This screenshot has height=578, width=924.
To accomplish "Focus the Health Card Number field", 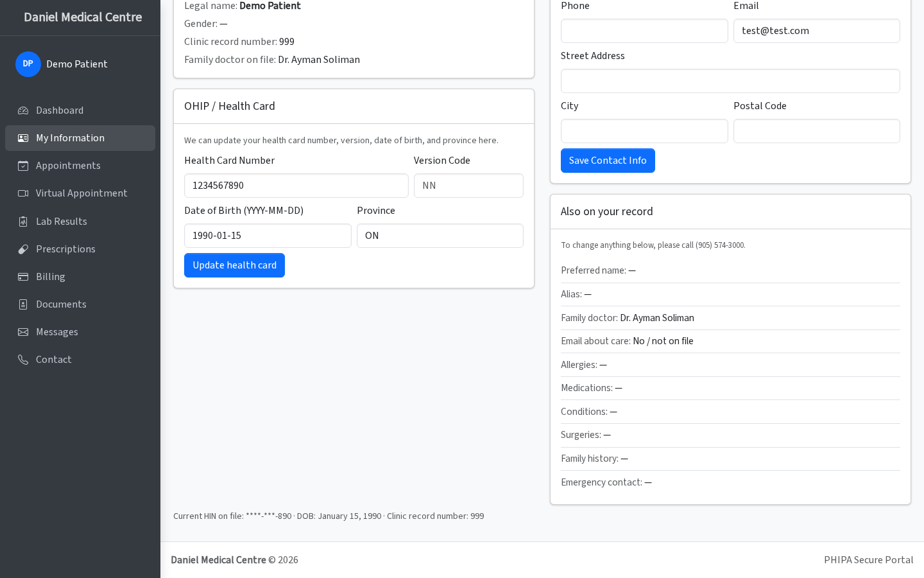I will (x=296, y=186).
